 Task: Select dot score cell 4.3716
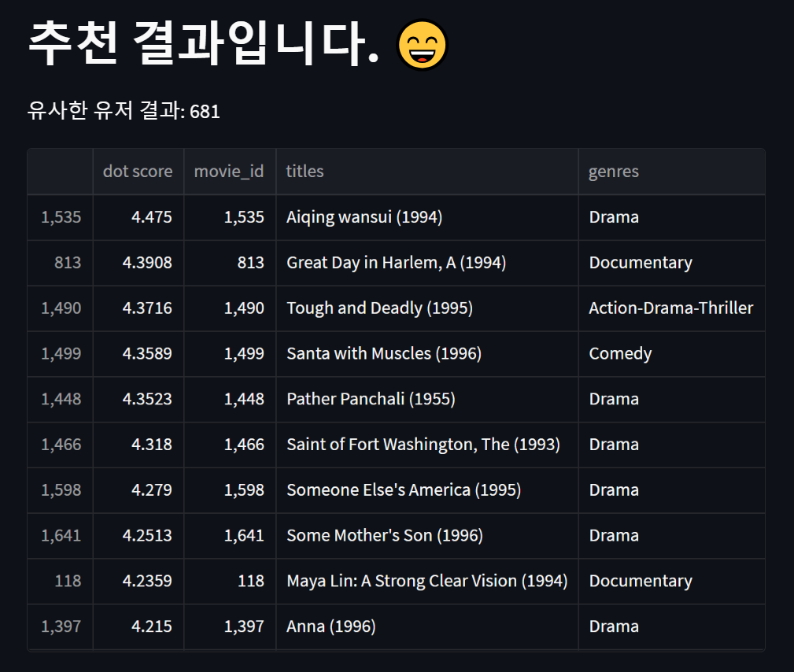pos(138,308)
